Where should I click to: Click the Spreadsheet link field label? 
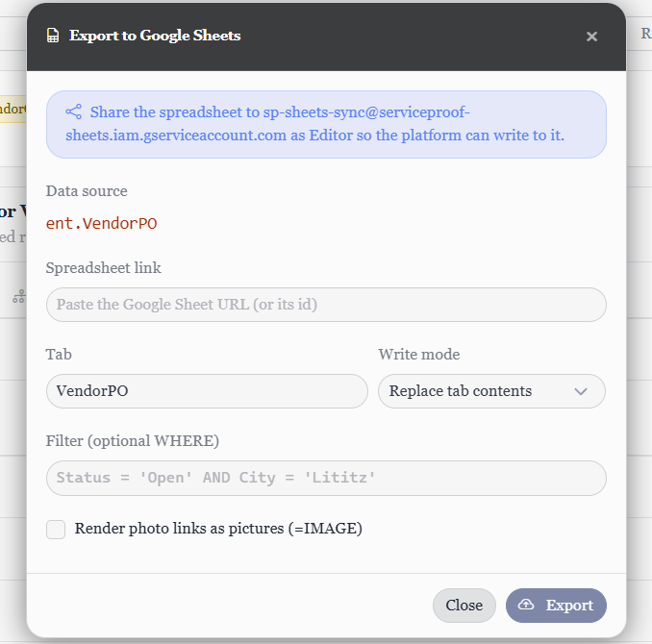104,268
